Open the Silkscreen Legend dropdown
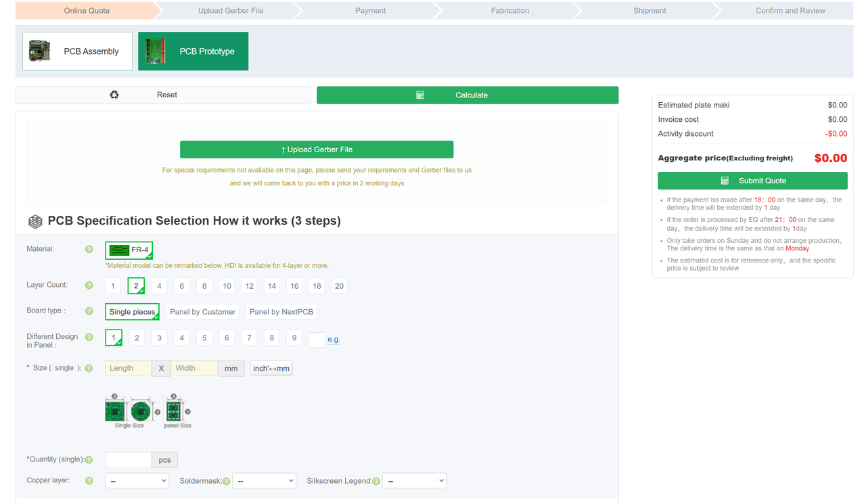The height and width of the screenshot is (504, 866). click(x=414, y=481)
